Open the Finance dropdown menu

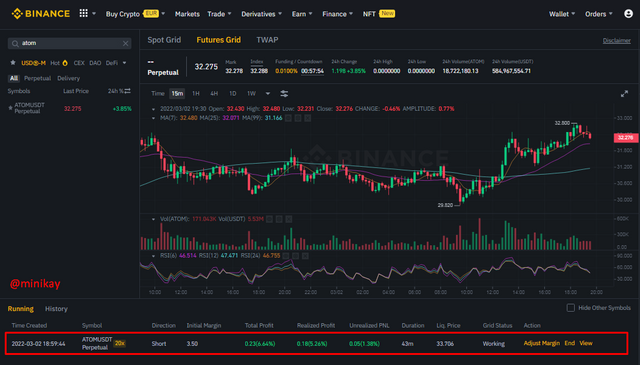tap(338, 14)
